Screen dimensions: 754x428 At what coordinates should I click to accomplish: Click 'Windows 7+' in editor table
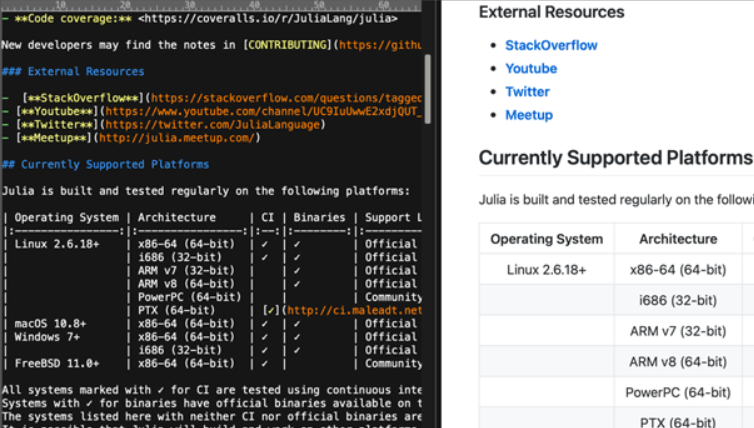47,337
